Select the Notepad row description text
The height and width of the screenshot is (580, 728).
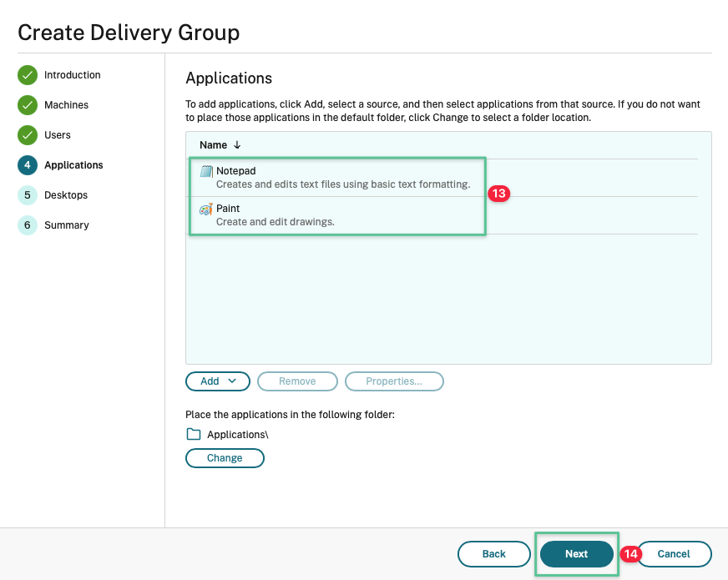click(x=342, y=184)
